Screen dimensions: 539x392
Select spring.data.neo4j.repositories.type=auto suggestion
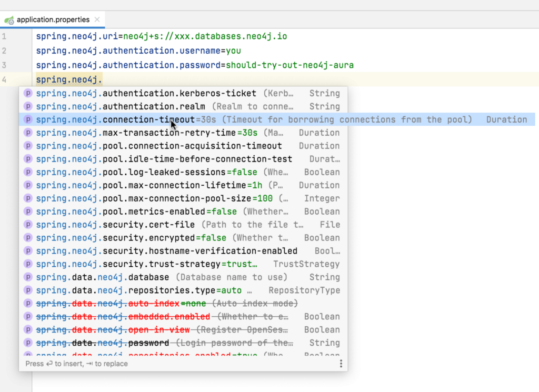click(x=183, y=290)
